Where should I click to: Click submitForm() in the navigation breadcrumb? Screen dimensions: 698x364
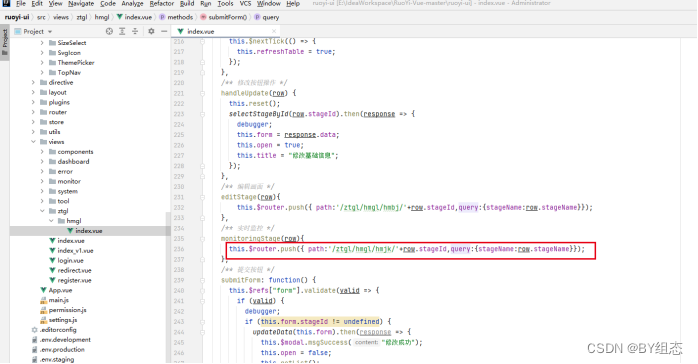223,17
